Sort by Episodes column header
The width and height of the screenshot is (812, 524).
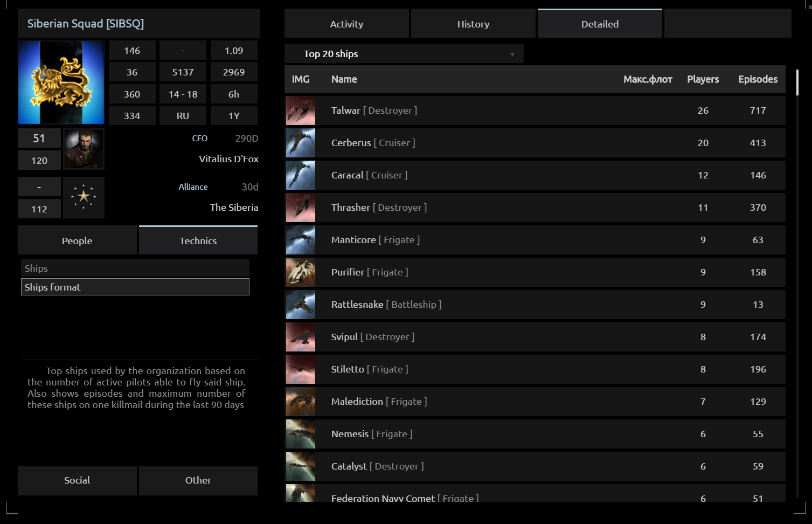[x=758, y=79]
